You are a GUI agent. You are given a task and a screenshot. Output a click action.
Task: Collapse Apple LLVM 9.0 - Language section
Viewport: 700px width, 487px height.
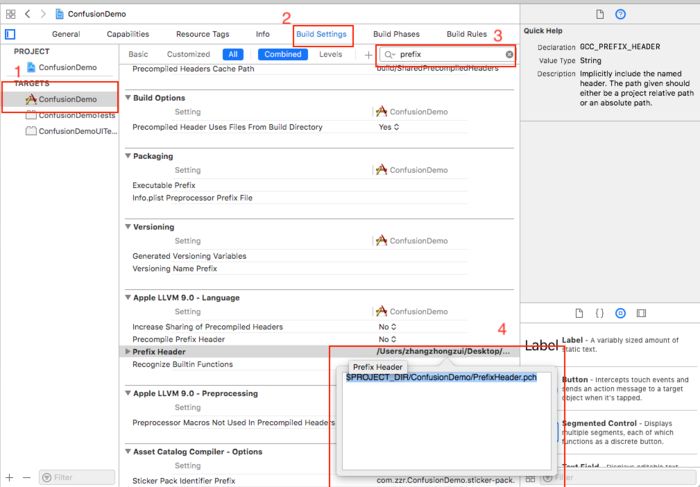tap(128, 297)
